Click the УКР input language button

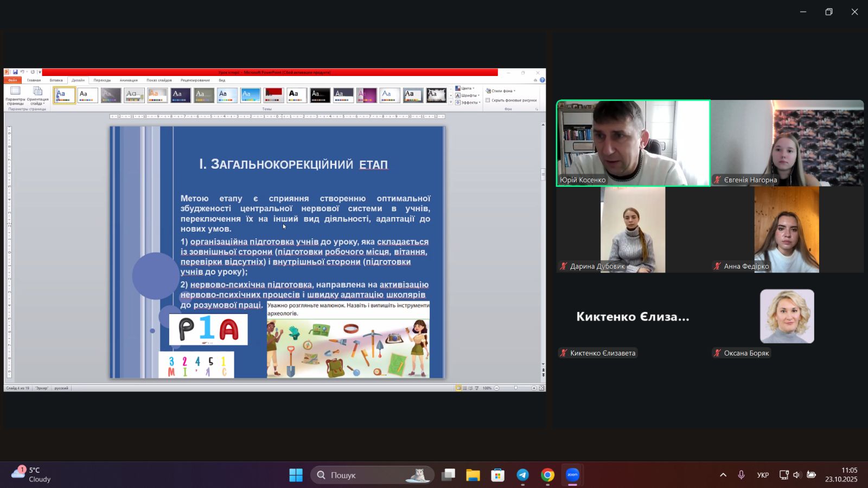pyautogui.click(x=763, y=475)
